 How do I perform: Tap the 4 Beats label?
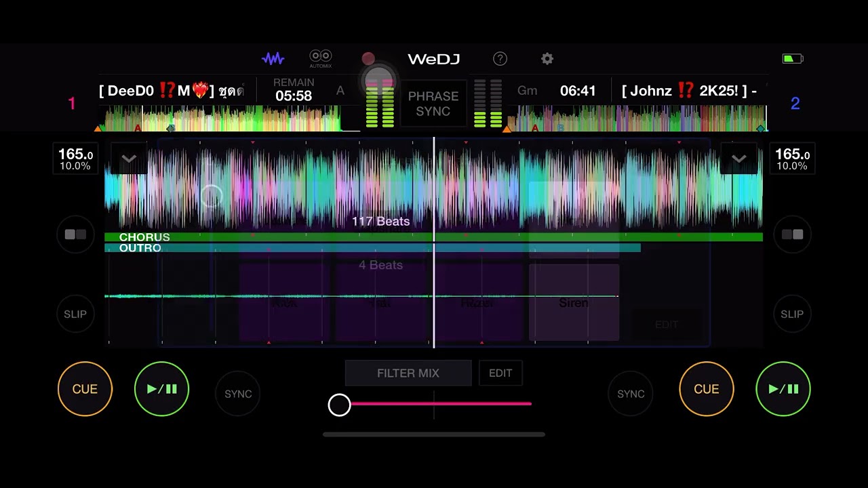click(x=380, y=265)
